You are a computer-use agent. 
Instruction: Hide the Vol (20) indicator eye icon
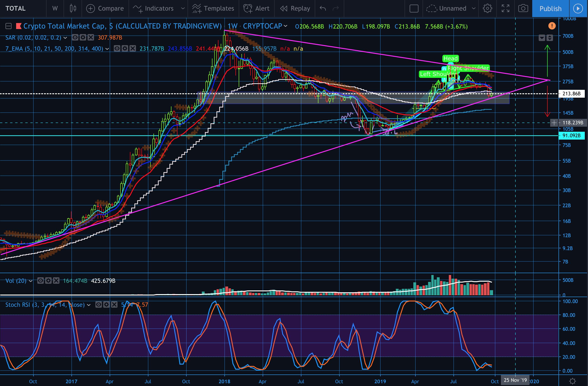pos(41,281)
